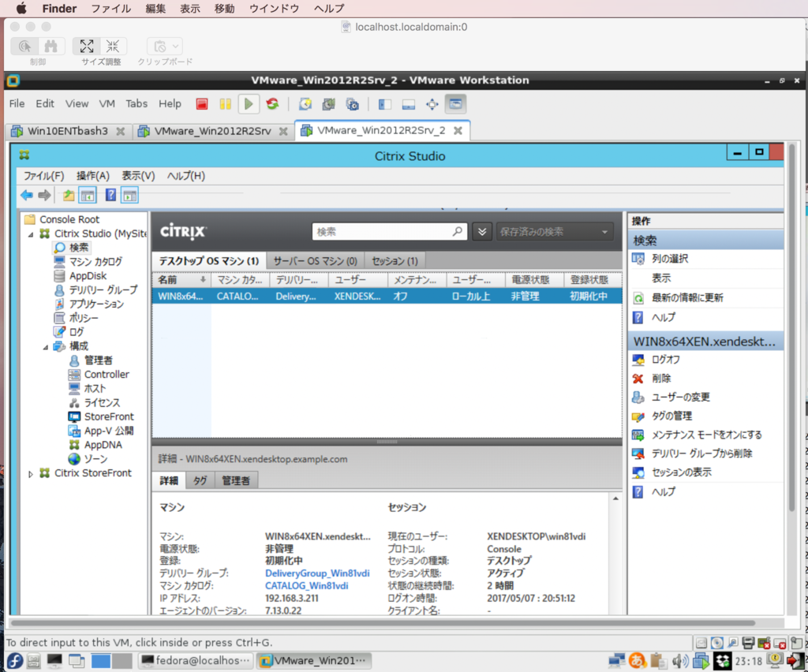Select ライセンス in the tree
This screenshot has width=808, height=672.
pos(102,403)
